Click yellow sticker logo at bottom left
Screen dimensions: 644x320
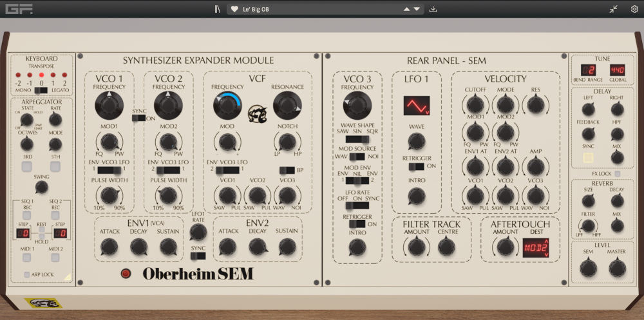43,303
